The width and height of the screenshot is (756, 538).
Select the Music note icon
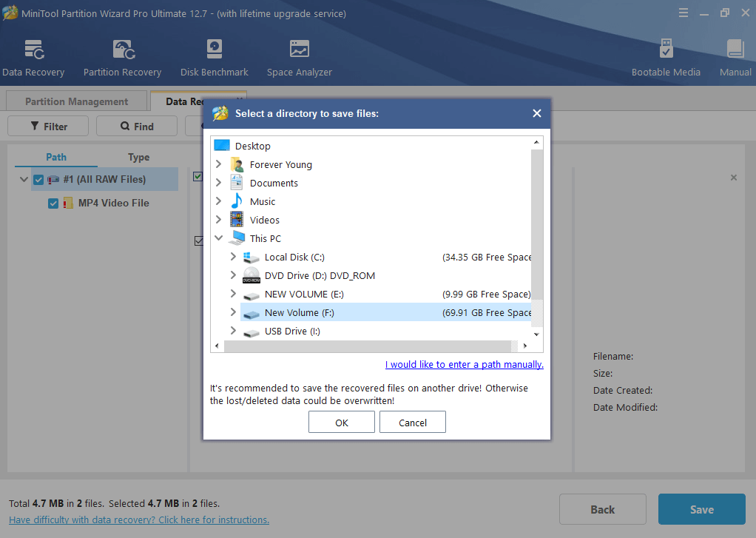coord(237,201)
